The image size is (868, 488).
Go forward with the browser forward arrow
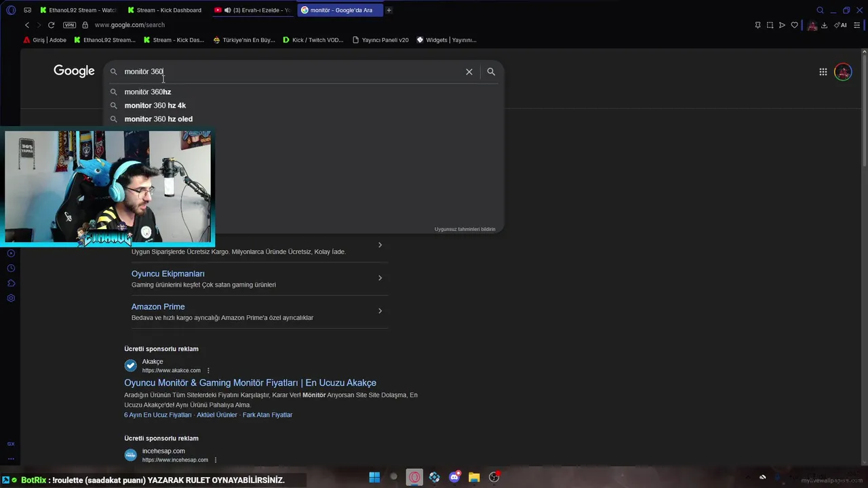coord(39,25)
